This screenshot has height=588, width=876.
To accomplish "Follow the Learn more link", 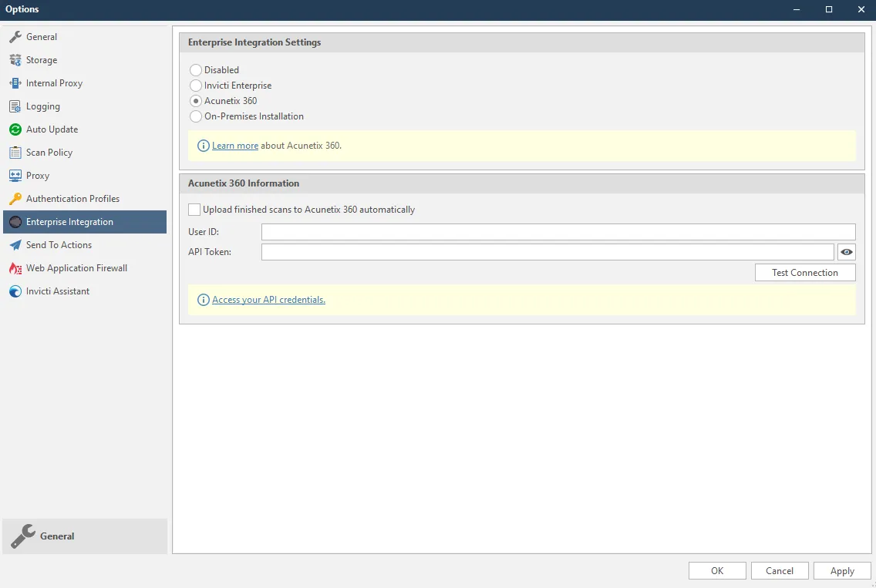I will click(235, 146).
